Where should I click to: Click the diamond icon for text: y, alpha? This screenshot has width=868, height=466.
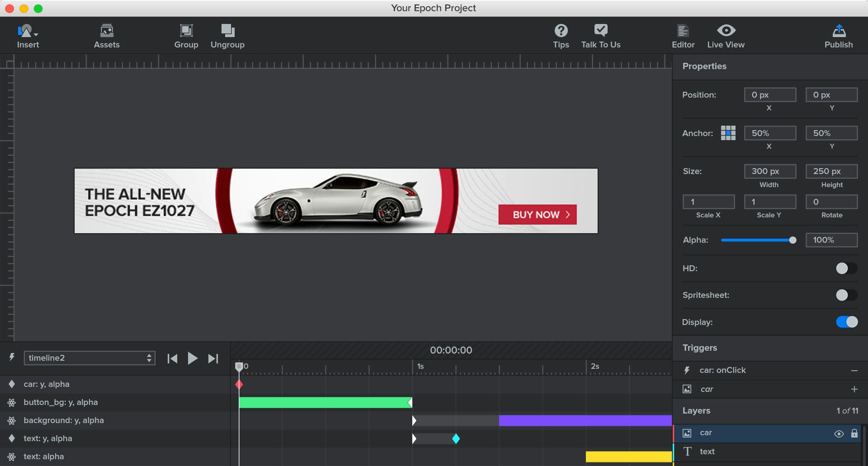(12, 438)
